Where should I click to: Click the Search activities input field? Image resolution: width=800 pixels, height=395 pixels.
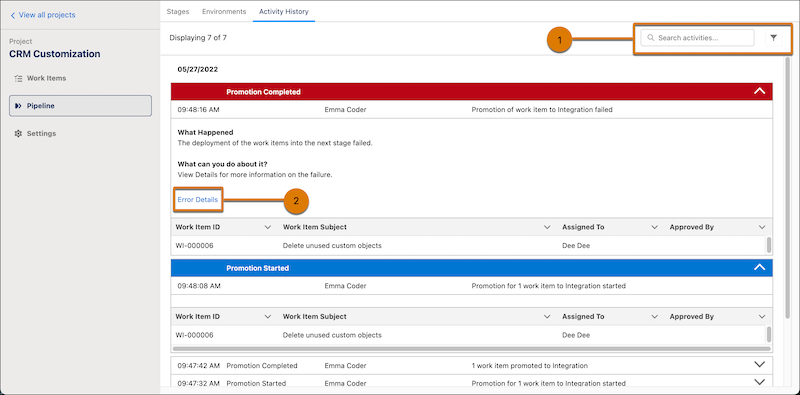(x=697, y=38)
